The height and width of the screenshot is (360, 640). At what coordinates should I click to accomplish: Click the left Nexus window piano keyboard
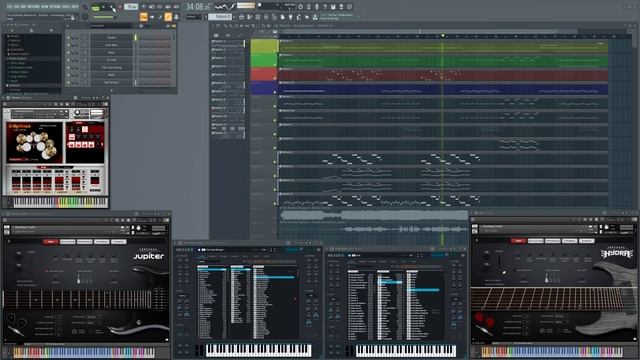[x=258, y=350]
